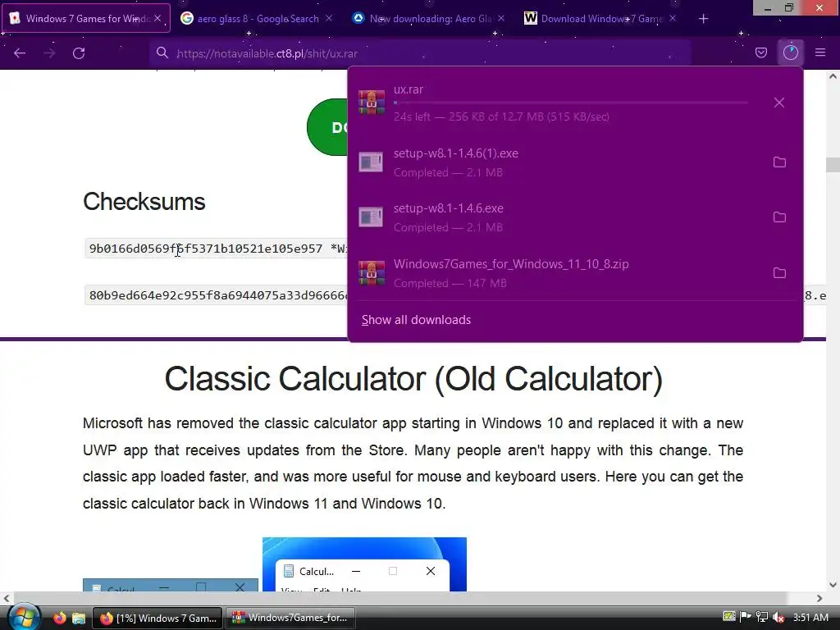Open the Firefox hamburger menu
Image resolution: width=840 pixels, height=630 pixels.
click(x=820, y=52)
